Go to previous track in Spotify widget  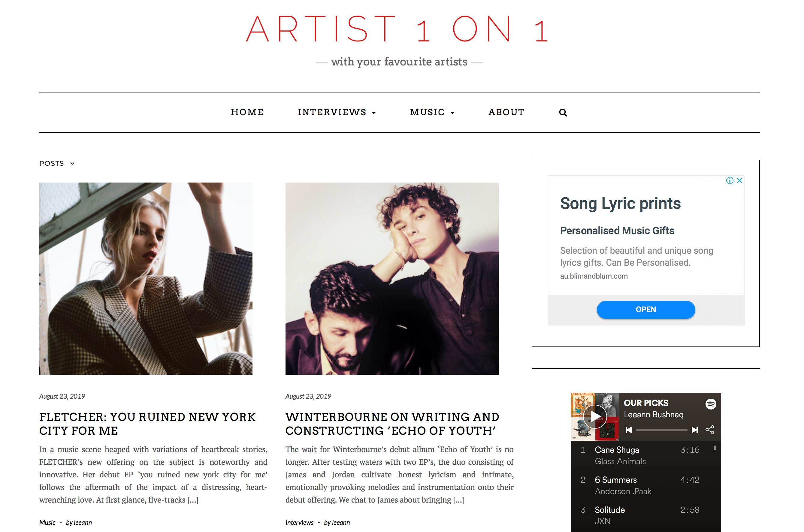(629, 430)
